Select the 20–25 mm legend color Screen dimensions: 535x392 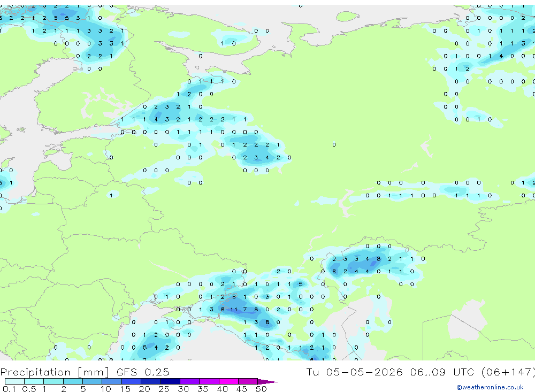150,381
